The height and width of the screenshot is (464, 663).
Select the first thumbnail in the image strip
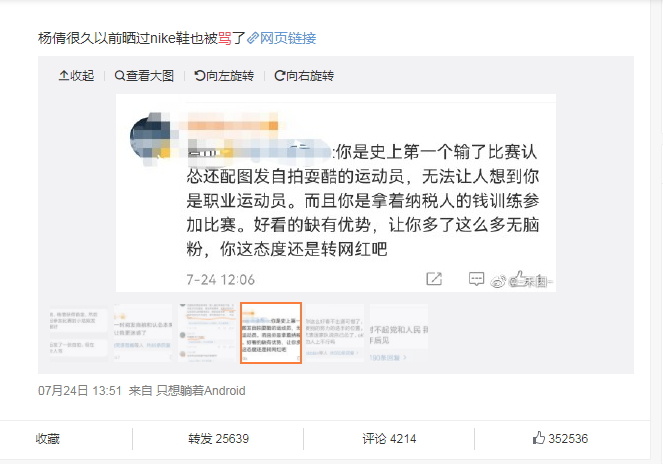pos(79,332)
